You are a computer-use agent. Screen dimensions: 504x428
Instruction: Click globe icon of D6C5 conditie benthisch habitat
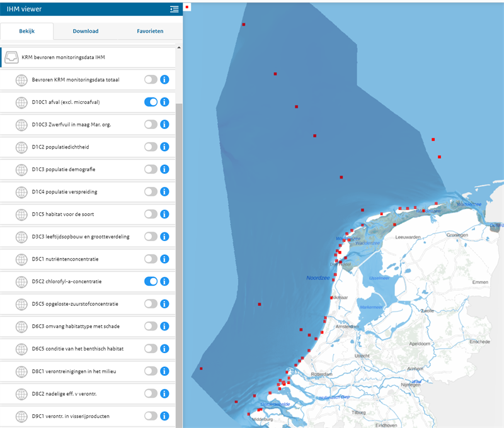click(x=21, y=349)
